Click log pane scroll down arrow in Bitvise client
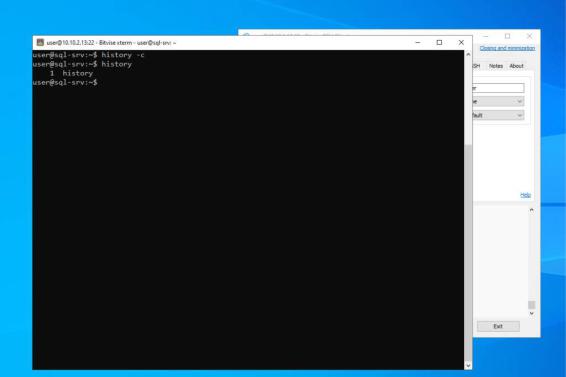This screenshot has width=566, height=377. pyautogui.click(x=531, y=313)
